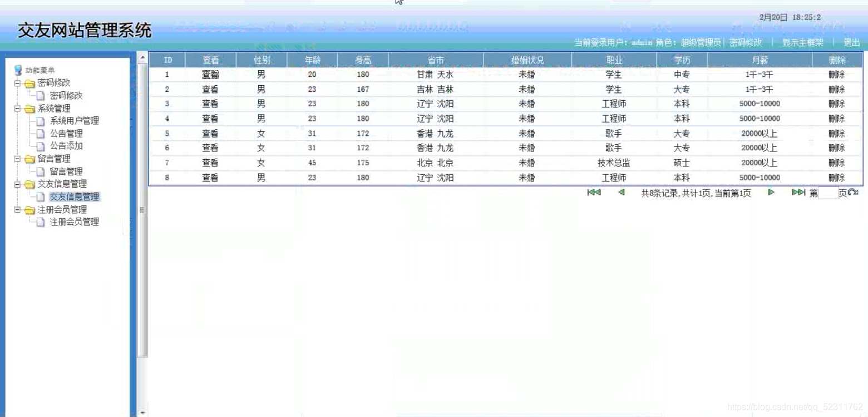Click 显示主框架 link in header
868x417 pixels.
point(803,42)
